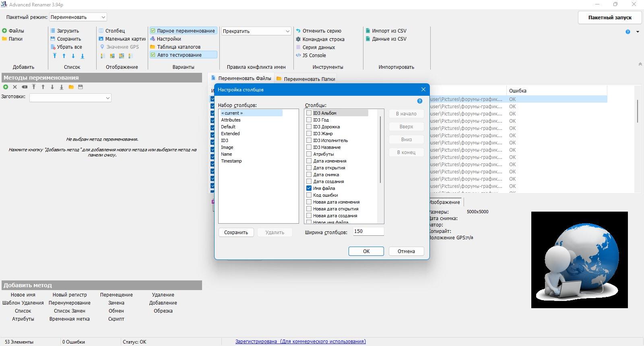The image size is (644, 346).
Task: Click the Import from CSV icon
Action: pos(368,31)
